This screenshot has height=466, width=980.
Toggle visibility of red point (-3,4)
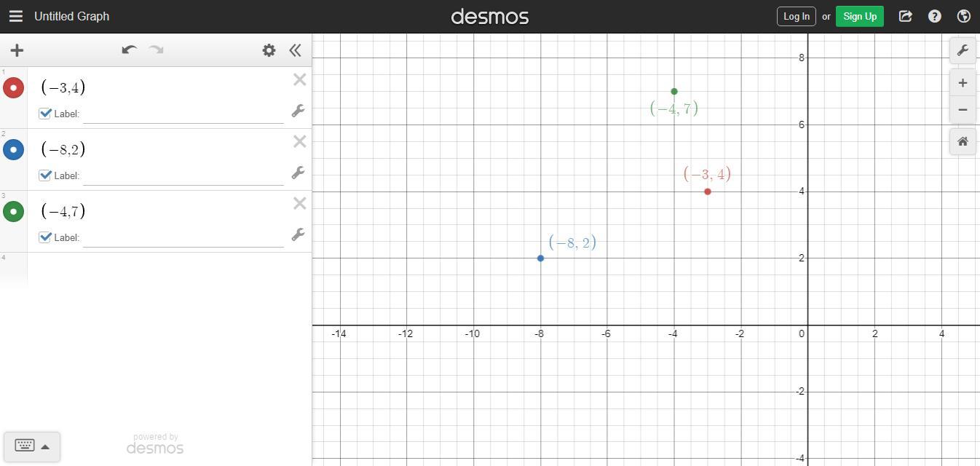click(x=13, y=87)
